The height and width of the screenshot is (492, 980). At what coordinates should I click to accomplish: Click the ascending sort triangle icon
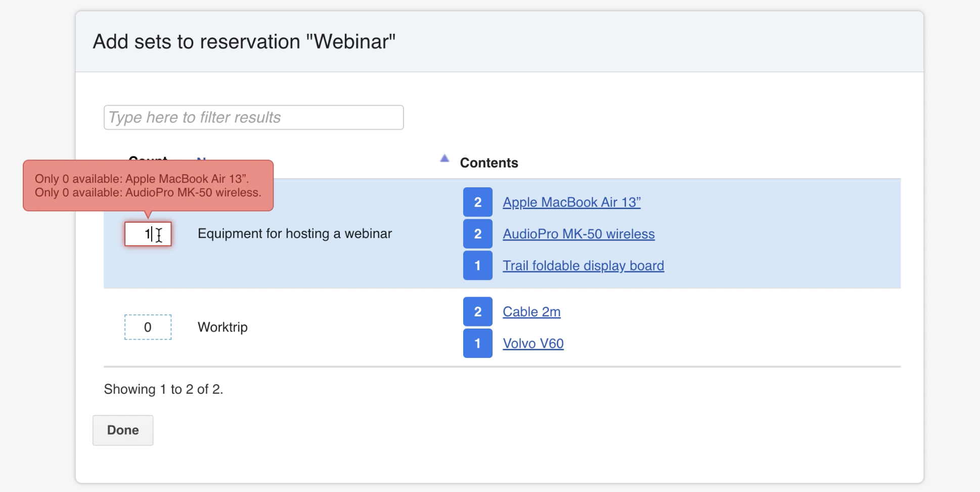(x=444, y=158)
